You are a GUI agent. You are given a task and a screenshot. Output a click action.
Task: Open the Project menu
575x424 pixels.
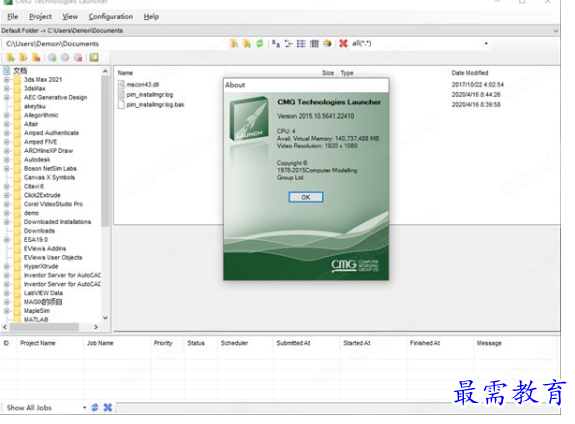pyautogui.click(x=40, y=17)
